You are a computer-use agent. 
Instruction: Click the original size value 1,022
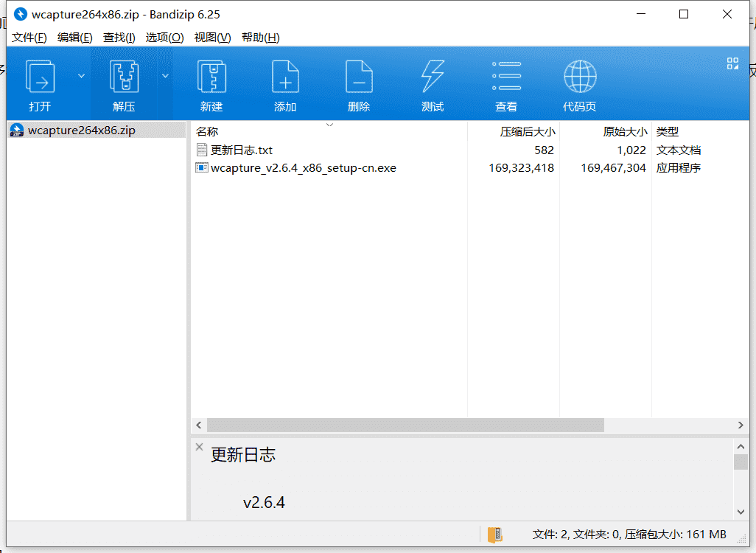tap(631, 150)
